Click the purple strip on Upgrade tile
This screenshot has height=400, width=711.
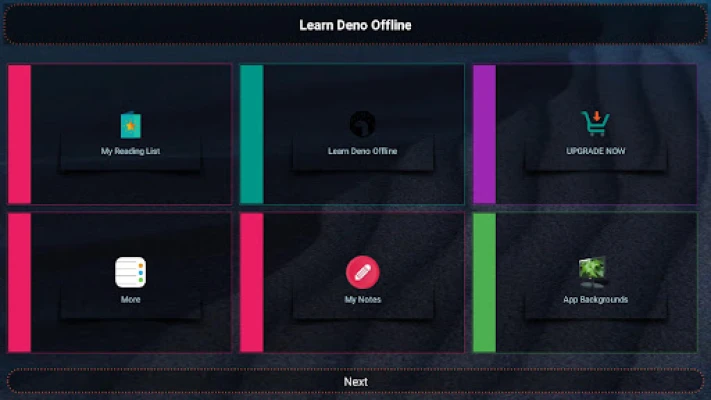[x=484, y=135]
